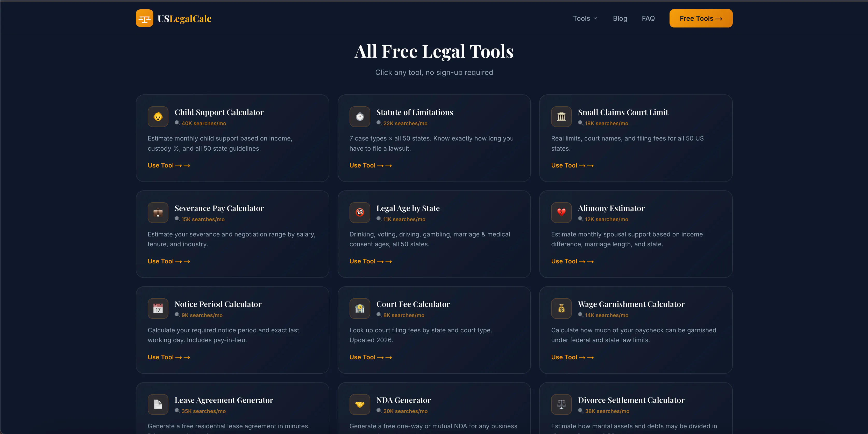Click the Small Claims Court Limit title
The width and height of the screenshot is (868, 434).
pos(623,112)
